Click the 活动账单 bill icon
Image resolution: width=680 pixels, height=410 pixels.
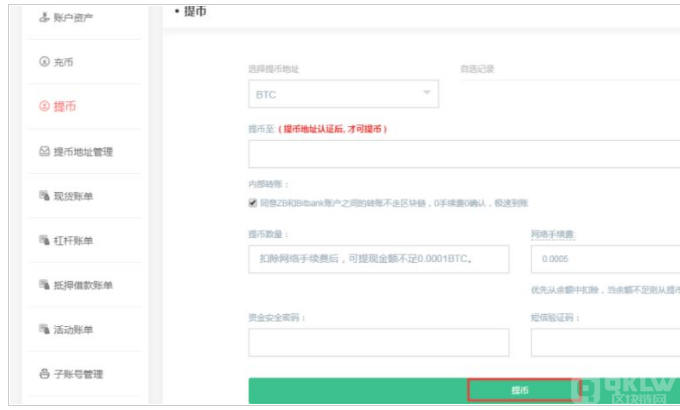(44, 329)
